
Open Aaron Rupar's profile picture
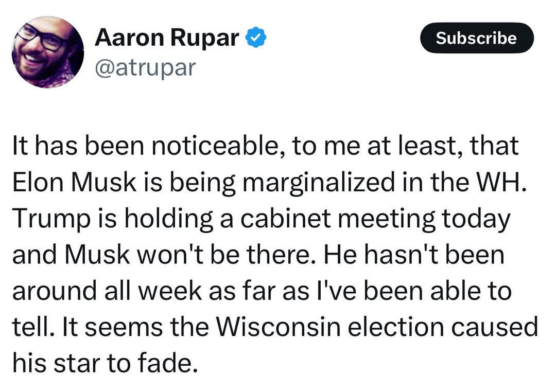[x=48, y=52]
